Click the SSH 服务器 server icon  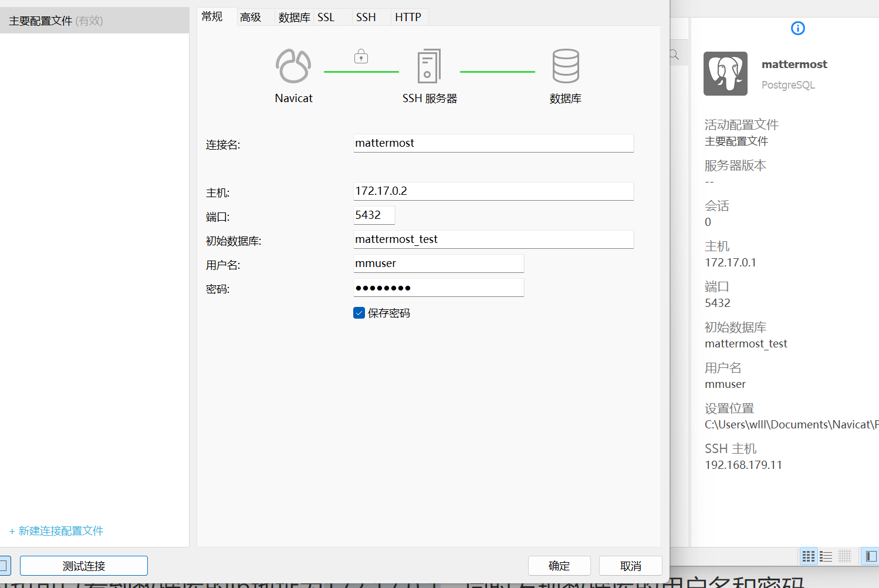429,65
